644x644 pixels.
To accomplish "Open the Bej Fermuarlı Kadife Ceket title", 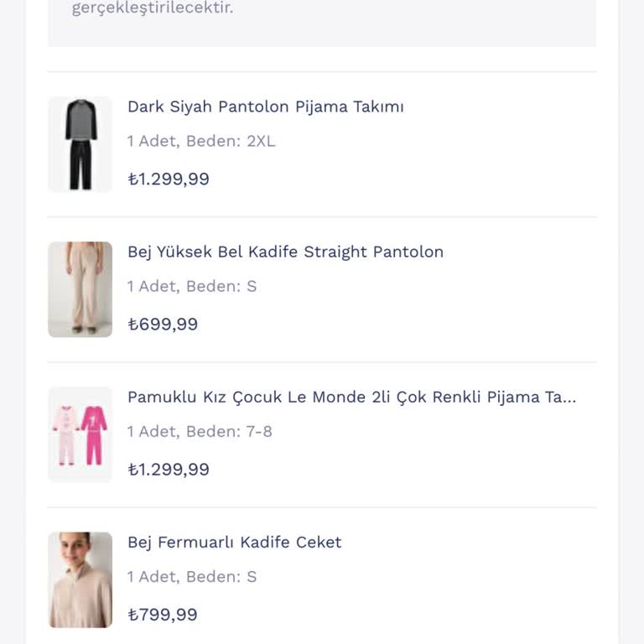I will [234, 542].
